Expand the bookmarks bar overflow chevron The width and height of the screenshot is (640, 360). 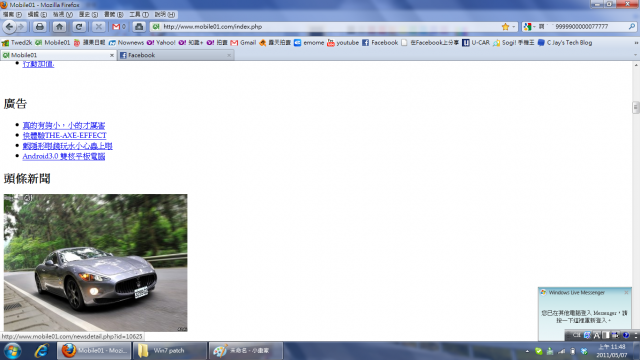click(x=636, y=42)
